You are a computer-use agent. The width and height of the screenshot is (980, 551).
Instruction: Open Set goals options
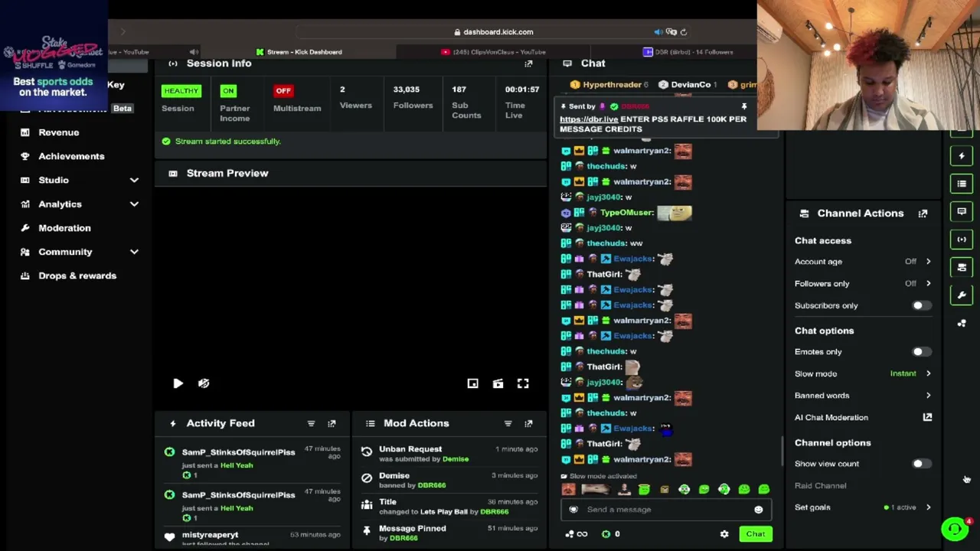(x=863, y=507)
